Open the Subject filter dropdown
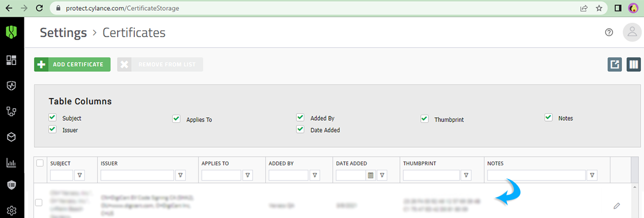Screen dimensions: 644x218 point(80,175)
